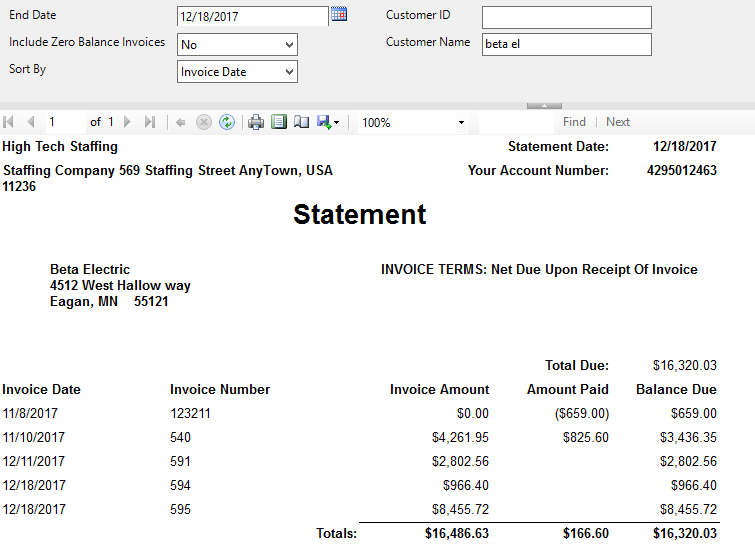Go to previous report page

(31, 122)
